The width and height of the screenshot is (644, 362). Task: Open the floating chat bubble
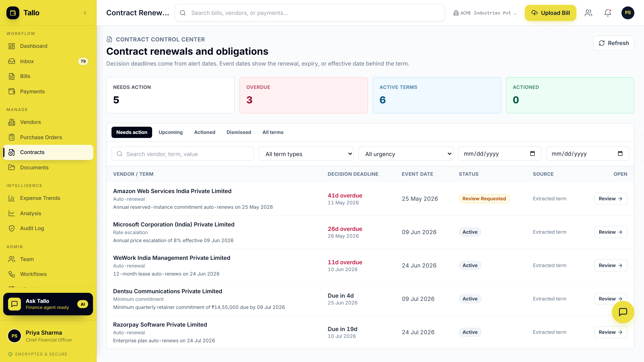[623, 312]
